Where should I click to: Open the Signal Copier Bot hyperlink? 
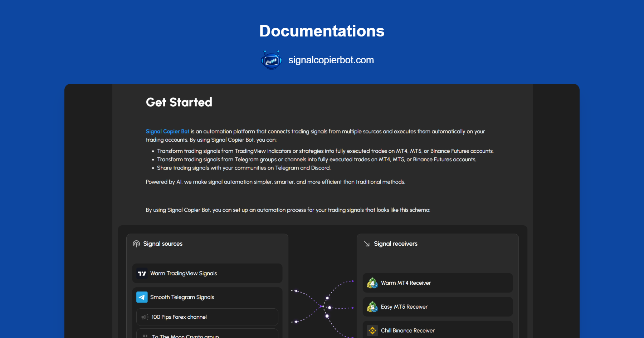[167, 131]
